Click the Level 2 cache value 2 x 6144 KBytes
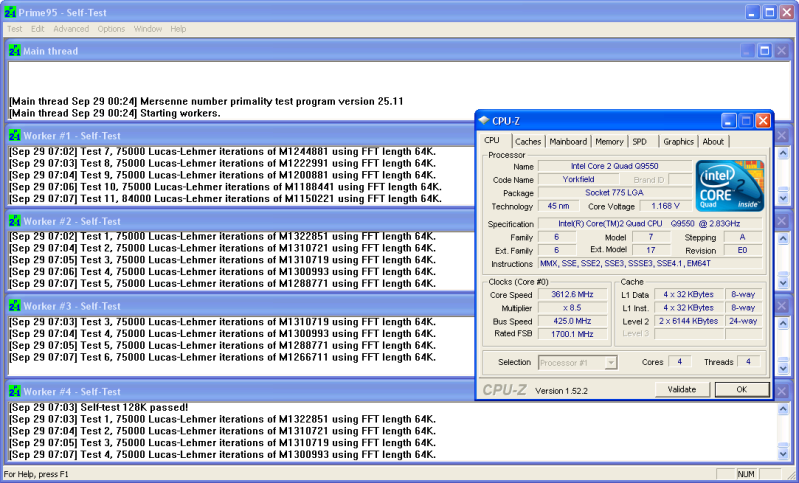The height and width of the screenshot is (483, 799). (688, 321)
